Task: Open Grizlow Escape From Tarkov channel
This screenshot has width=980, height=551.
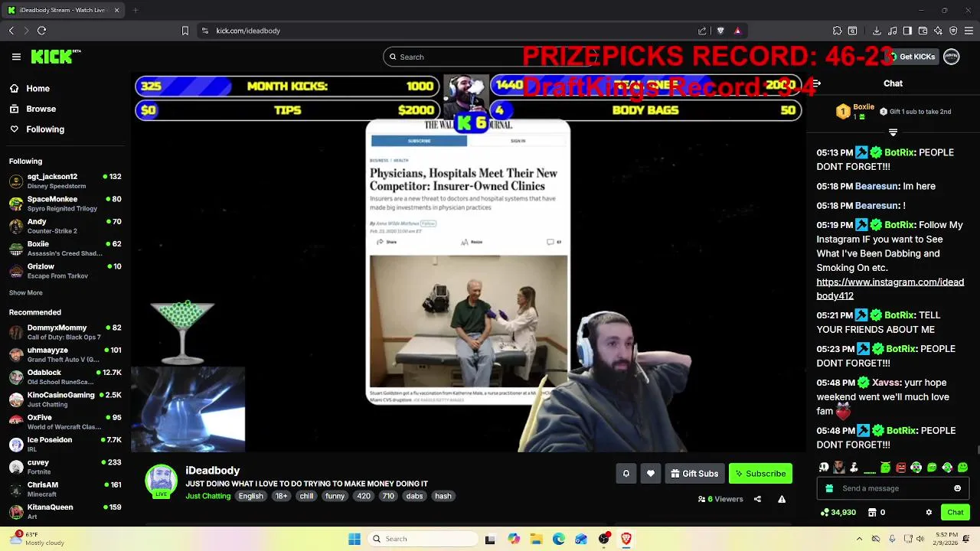Action: point(66,271)
